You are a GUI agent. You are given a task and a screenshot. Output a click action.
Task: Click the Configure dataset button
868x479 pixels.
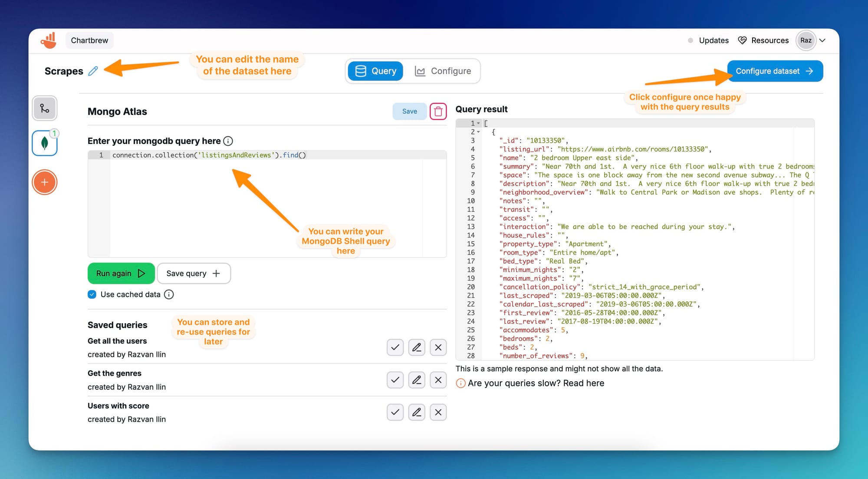point(775,71)
